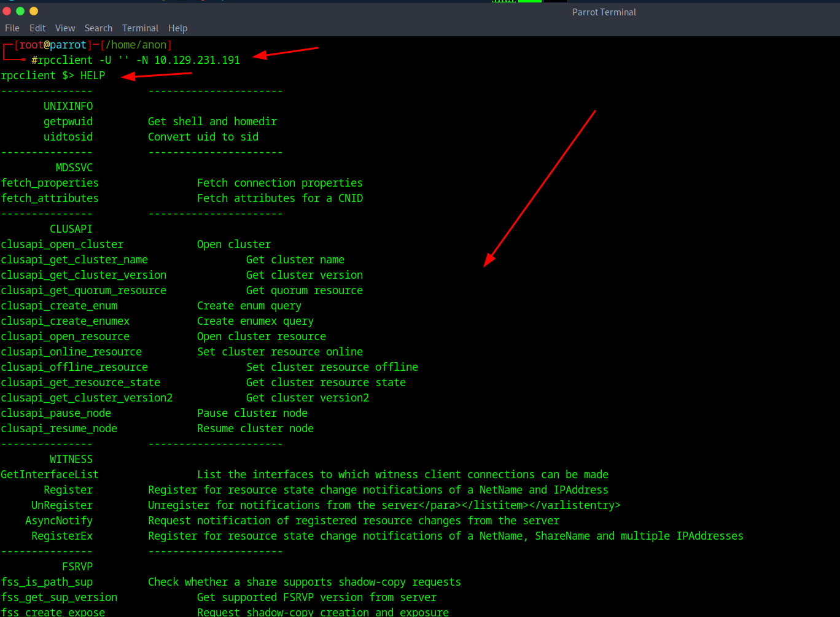Click the red close window button

[7, 11]
